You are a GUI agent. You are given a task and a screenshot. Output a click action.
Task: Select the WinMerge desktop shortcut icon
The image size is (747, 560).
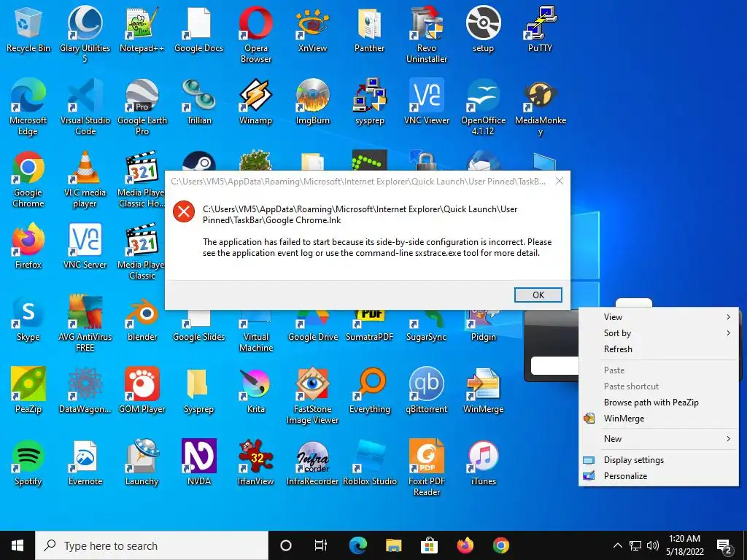(483, 391)
